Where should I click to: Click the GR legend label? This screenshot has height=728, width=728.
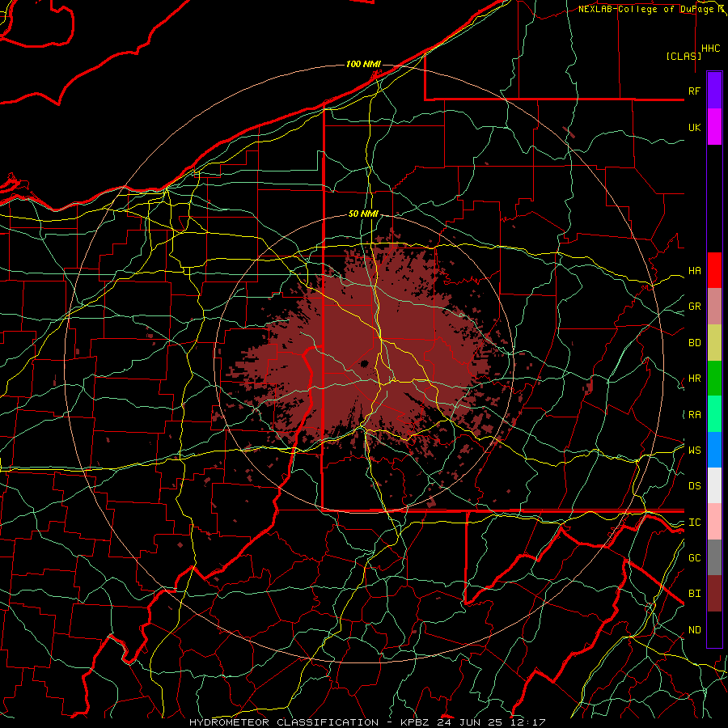point(694,307)
